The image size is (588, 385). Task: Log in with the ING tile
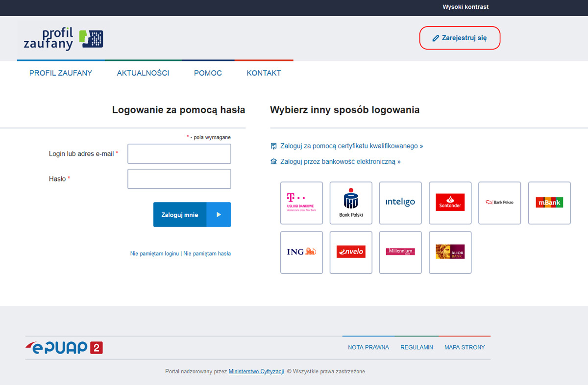(301, 252)
